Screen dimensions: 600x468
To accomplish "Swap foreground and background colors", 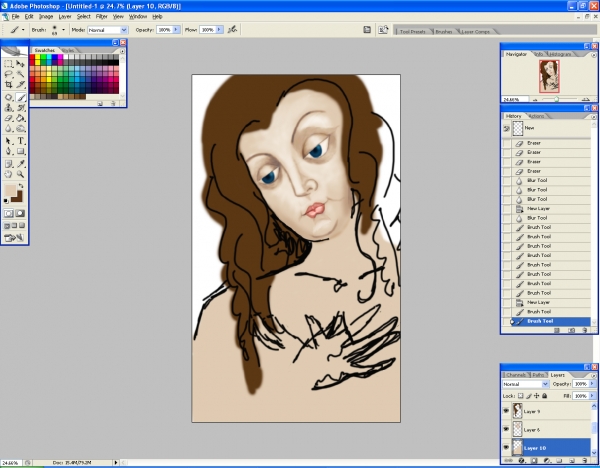I will tap(21, 186).
